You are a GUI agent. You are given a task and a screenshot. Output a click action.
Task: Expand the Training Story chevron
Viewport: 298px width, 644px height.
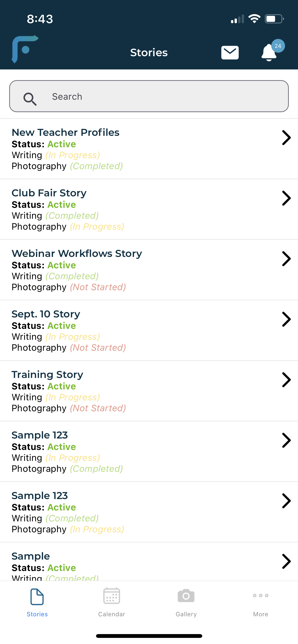286,380
